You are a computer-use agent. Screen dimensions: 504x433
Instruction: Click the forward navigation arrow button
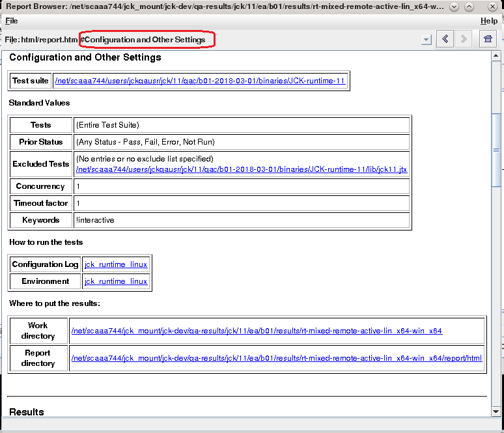(x=464, y=39)
